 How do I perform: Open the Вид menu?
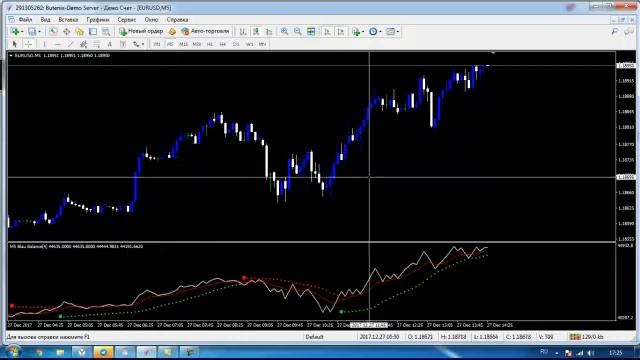45,19
